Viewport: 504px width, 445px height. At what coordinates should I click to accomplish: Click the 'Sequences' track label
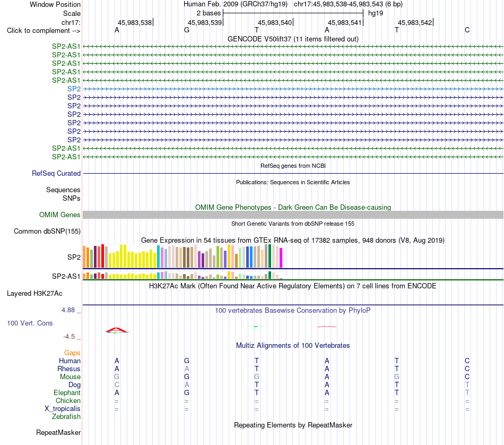click(x=63, y=190)
